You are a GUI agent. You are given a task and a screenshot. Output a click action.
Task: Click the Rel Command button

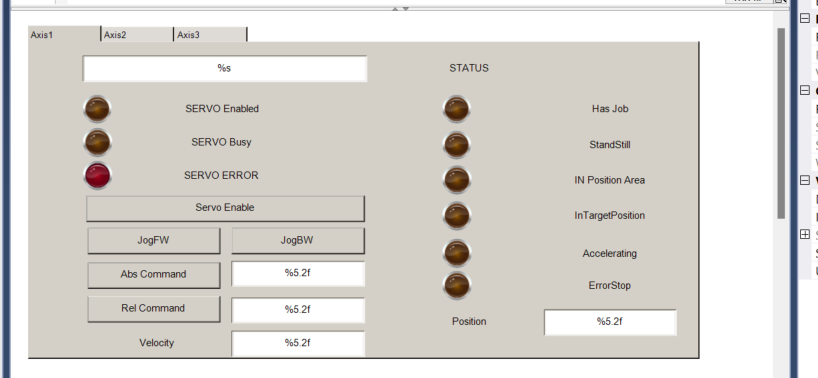(x=153, y=309)
